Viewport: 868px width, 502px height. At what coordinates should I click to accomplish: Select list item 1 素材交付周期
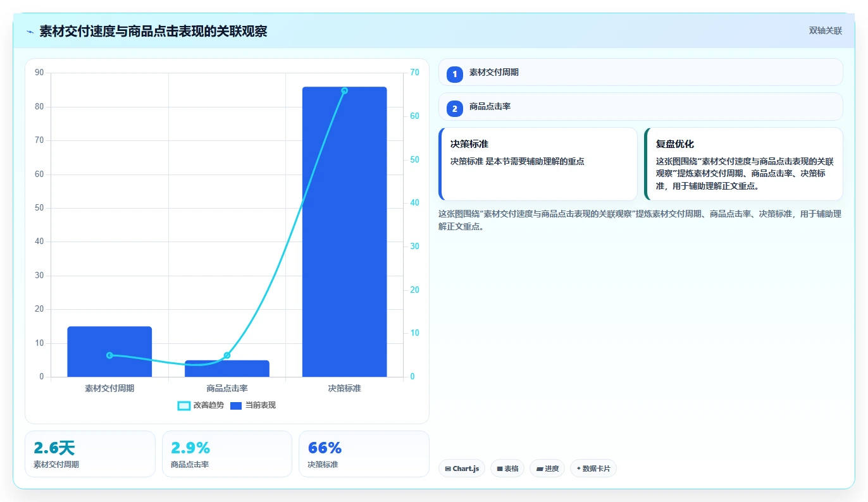(640, 72)
